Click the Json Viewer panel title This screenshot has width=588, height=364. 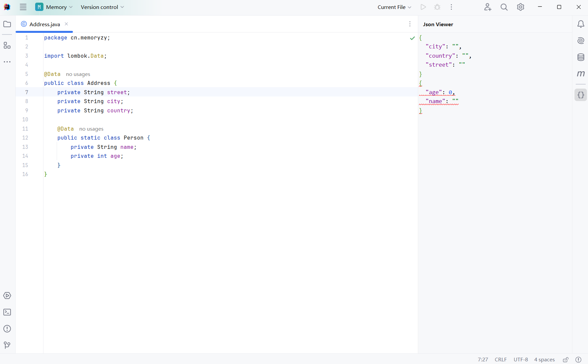tap(438, 24)
